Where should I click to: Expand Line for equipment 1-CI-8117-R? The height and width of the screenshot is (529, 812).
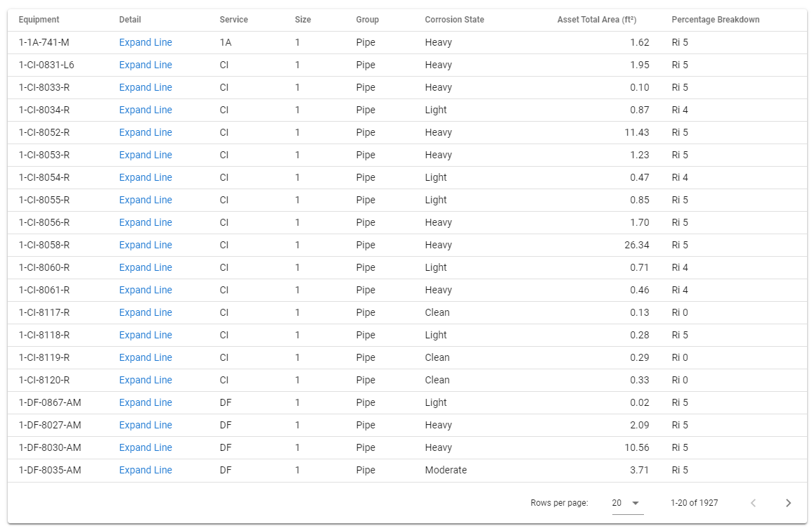(x=146, y=312)
